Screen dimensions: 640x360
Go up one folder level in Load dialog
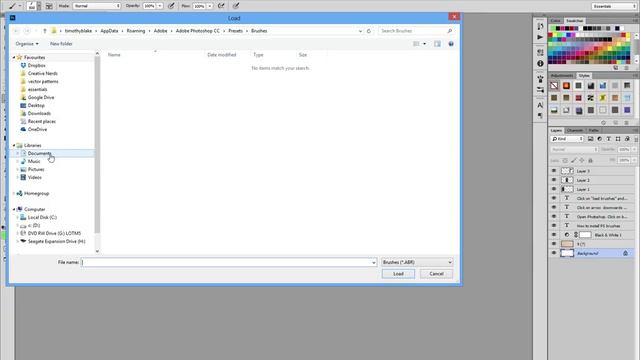45,31
